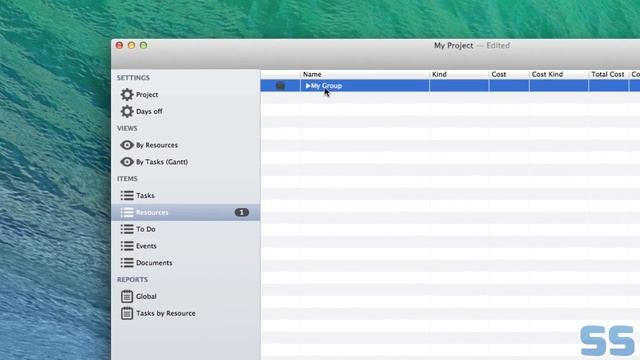
Task: Expand the My Group disclosure triangle
Action: click(x=308, y=86)
